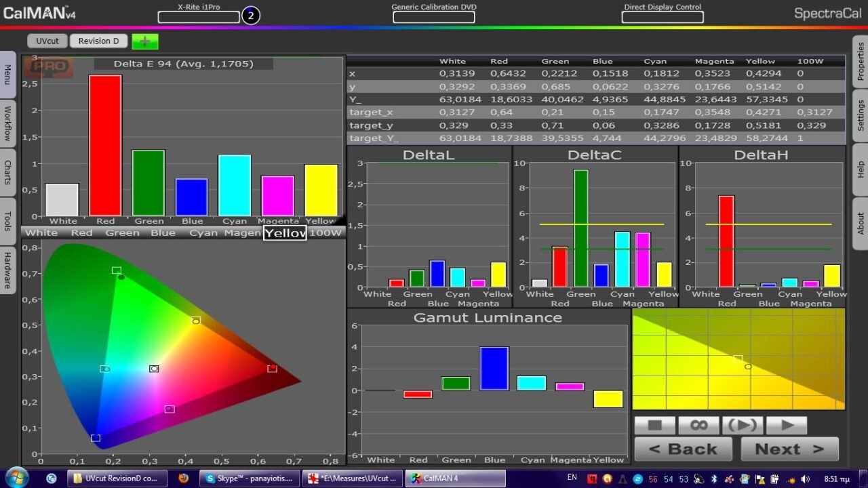Image resolution: width=868 pixels, height=488 pixels.
Task: Open the Workflow side tab
Action: (x=7, y=123)
